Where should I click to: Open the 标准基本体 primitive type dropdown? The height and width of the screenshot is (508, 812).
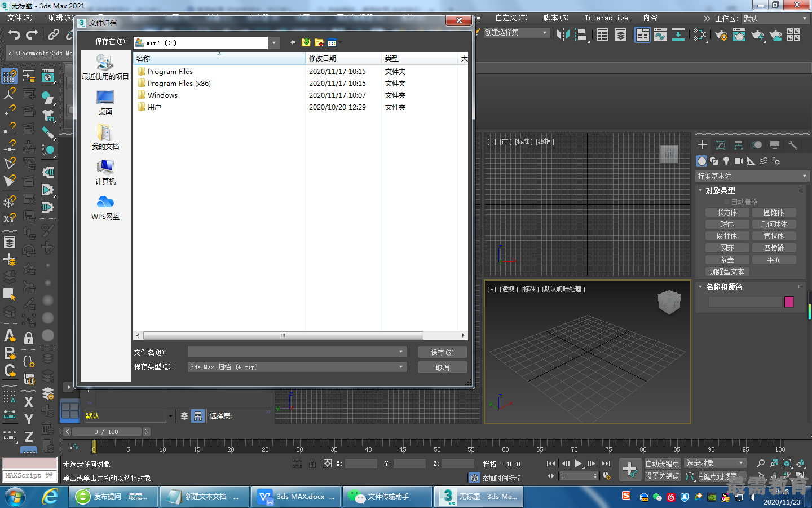click(753, 176)
